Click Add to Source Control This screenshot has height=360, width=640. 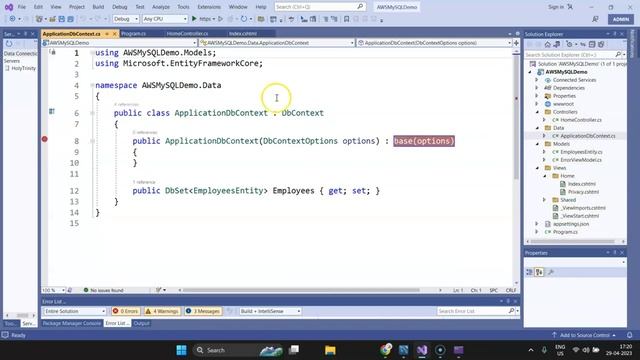click(584, 335)
